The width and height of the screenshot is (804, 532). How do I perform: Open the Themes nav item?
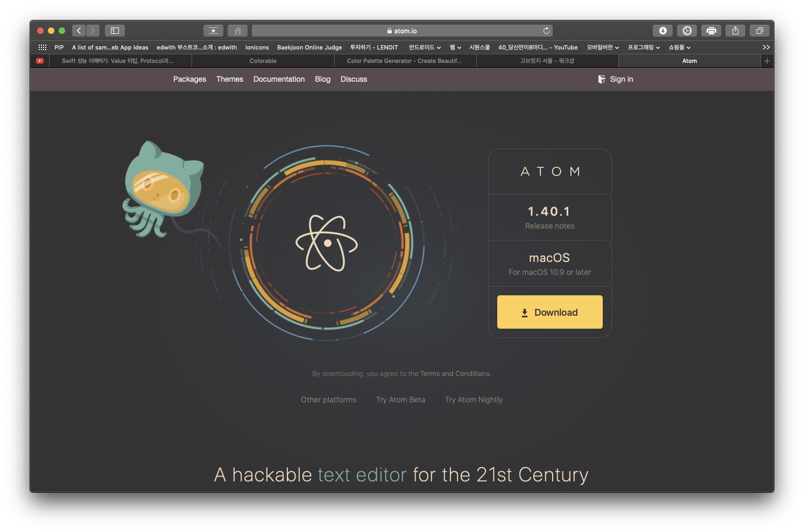(x=230, y=79)
